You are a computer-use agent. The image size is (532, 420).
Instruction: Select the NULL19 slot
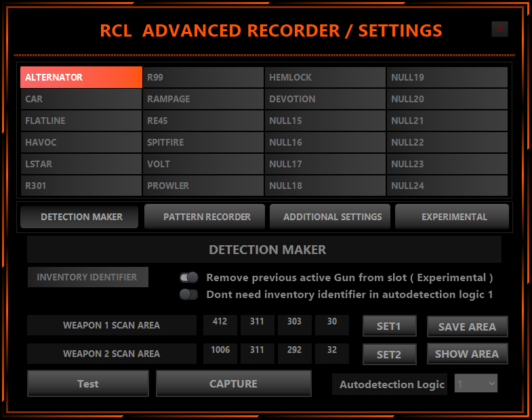pos(447,77)
